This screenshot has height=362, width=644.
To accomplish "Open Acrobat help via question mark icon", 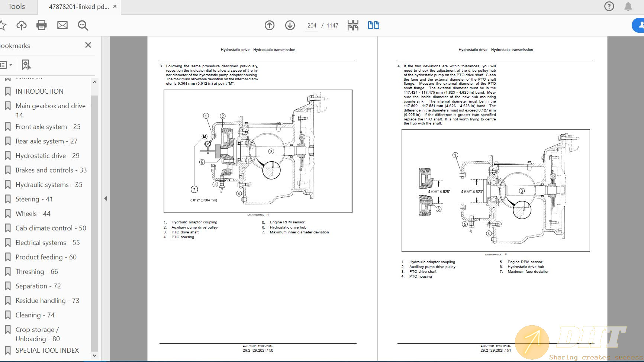I will click(x=609, y=6).
